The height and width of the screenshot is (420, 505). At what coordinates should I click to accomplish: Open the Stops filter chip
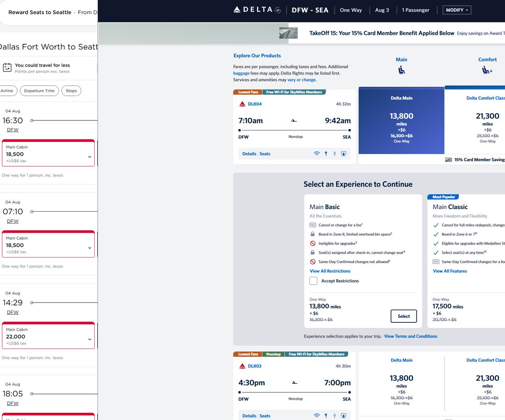[x=71, y=91]
